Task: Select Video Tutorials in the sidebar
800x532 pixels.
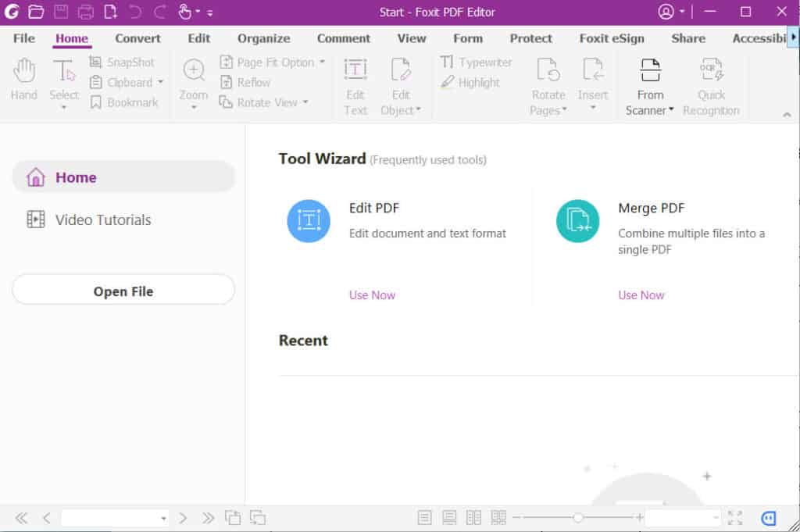Action: click(x=102, y=220)
